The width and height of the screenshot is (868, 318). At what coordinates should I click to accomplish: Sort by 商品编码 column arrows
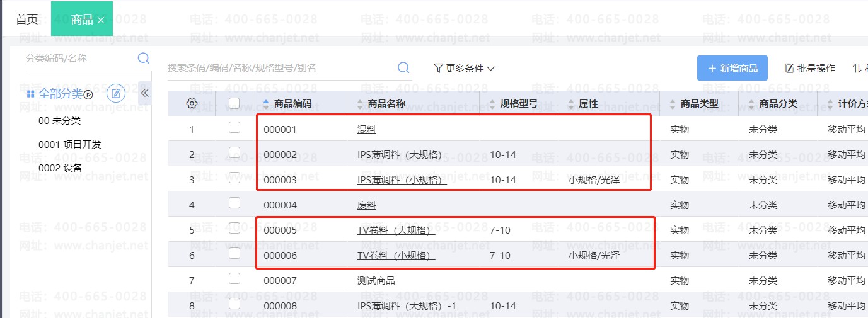(265, 104)
